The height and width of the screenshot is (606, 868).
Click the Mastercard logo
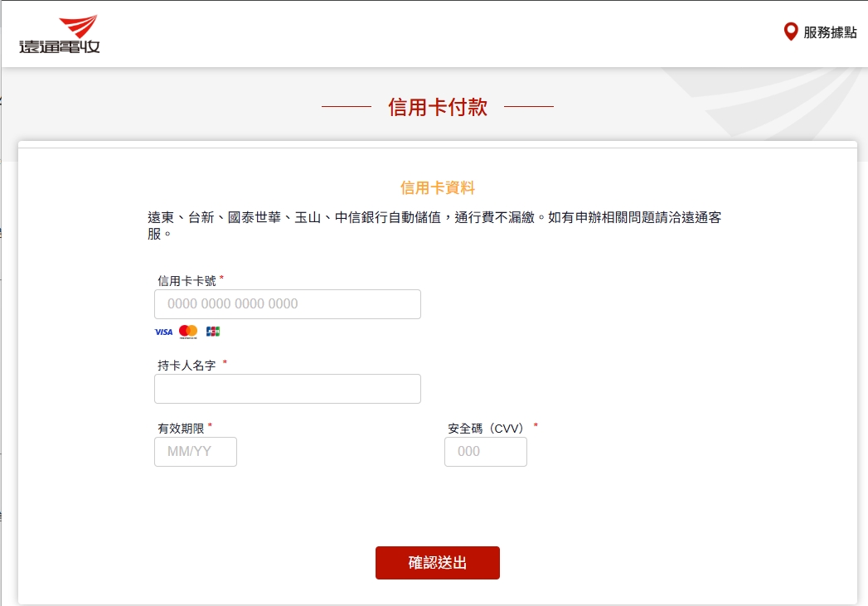(x=188, y=332)
